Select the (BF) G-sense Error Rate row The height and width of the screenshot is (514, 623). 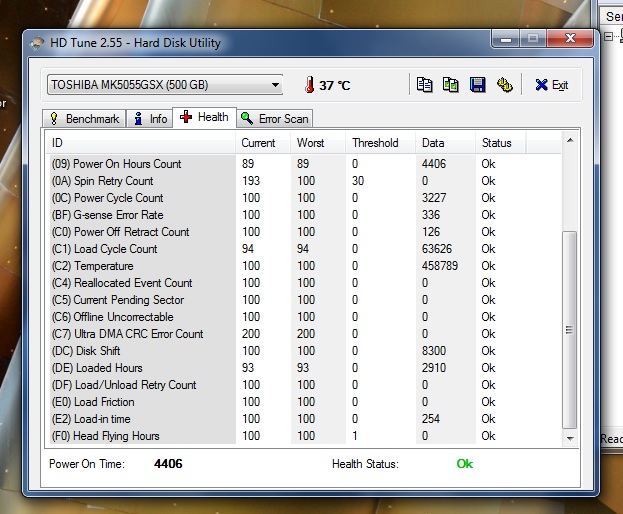tap(304, 215)
